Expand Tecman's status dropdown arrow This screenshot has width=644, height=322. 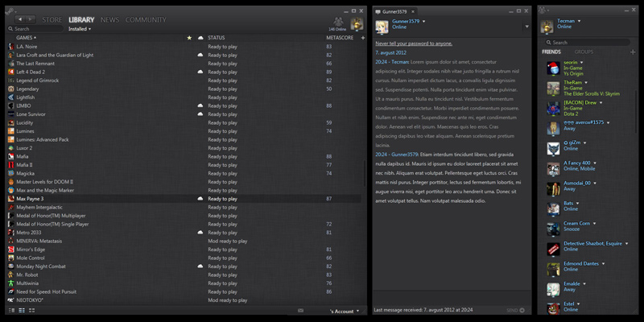(x=581, y=21)
